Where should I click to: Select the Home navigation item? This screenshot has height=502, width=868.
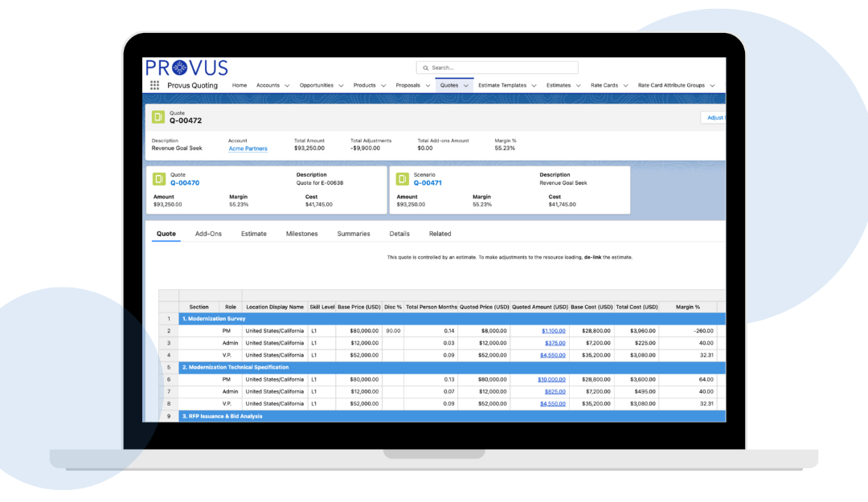point(239,84)
